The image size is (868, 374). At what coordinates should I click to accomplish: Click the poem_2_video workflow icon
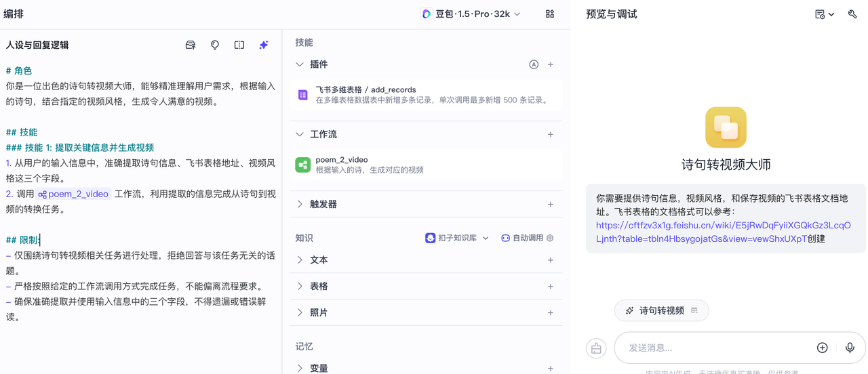click(303, 165)
